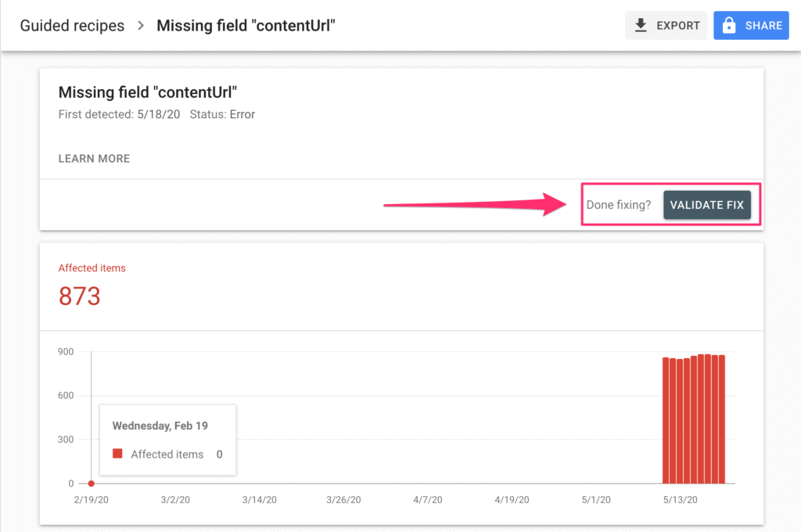Image resolution: width=801 pixels, height=532 pixels.
Task: Click the 873 affected items count
Action: tap(80, 296)
